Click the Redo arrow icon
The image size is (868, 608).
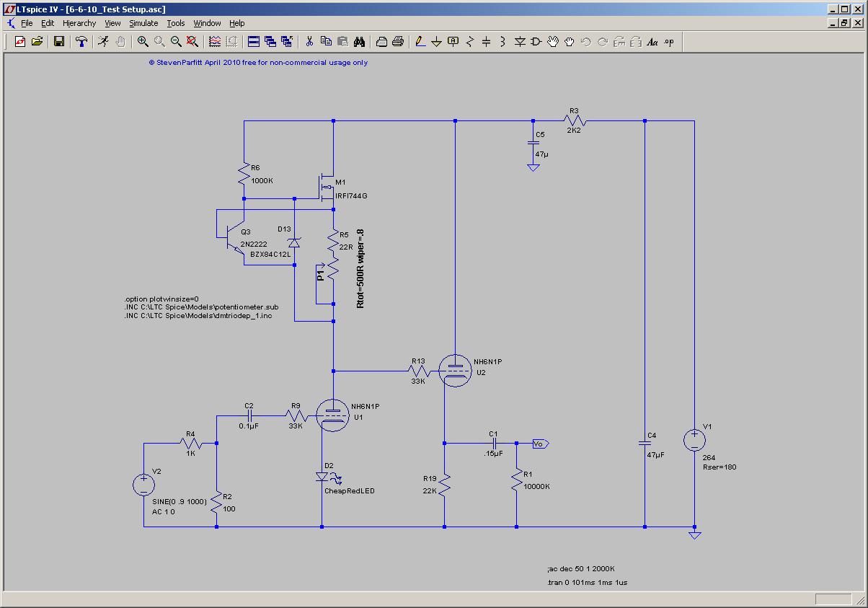pos(603,42)
